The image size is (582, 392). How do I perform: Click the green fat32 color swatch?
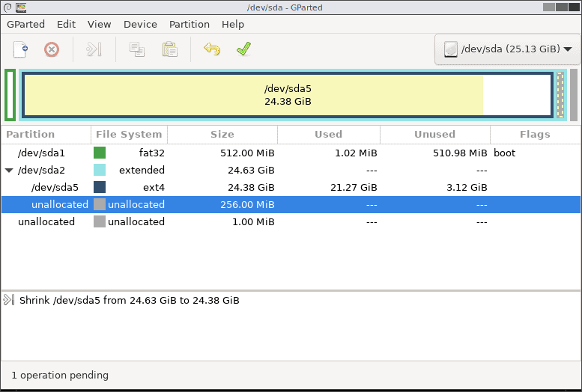click(100, 153)
